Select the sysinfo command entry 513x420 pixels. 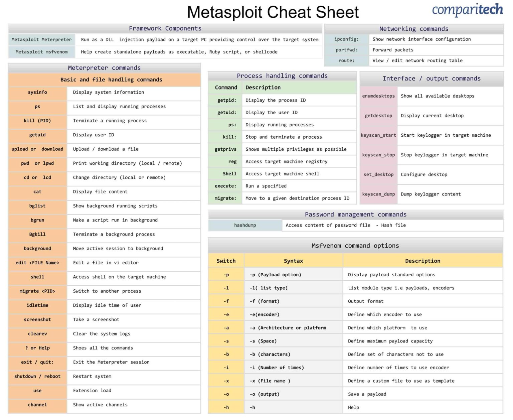[37, 92]
